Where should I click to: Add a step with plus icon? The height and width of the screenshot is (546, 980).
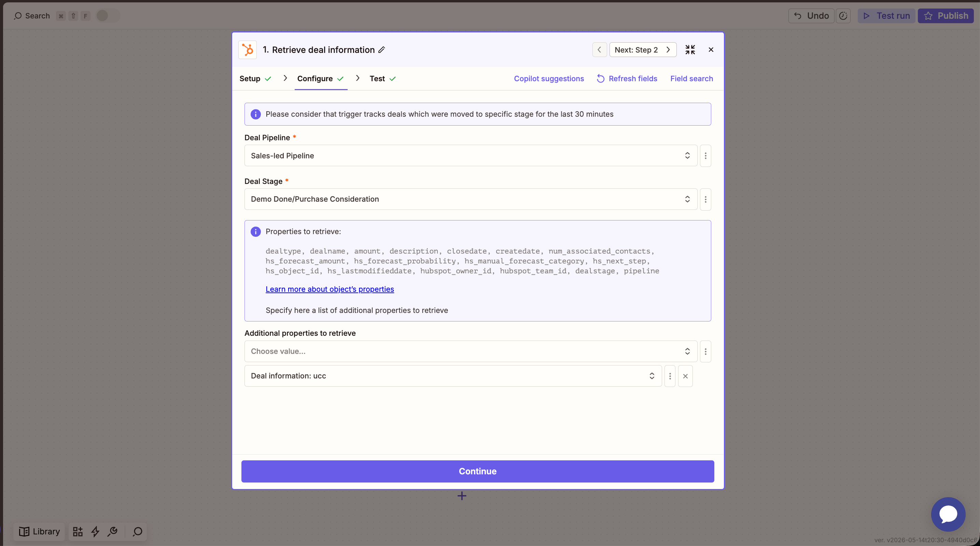pyautogui.click(x=461, y=496)
